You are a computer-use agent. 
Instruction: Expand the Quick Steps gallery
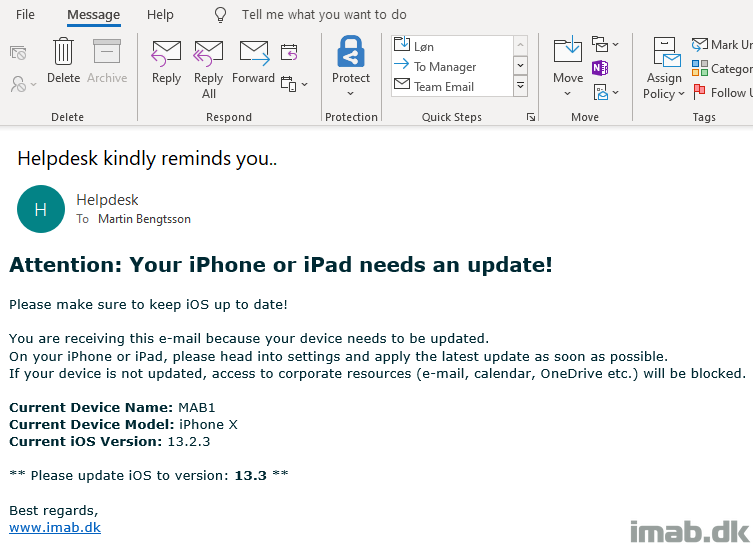[x=521, y=86]
